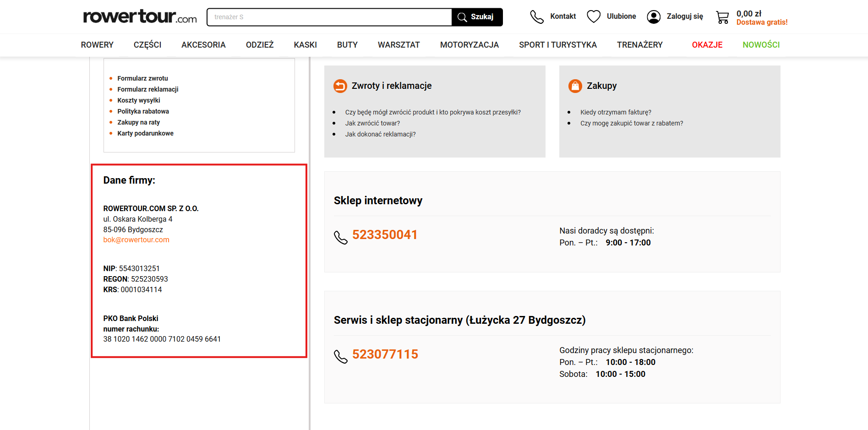Open 'Czy mogę zakupić towar z rabatem?' question

pyautogui.click(x=632, y=123)
